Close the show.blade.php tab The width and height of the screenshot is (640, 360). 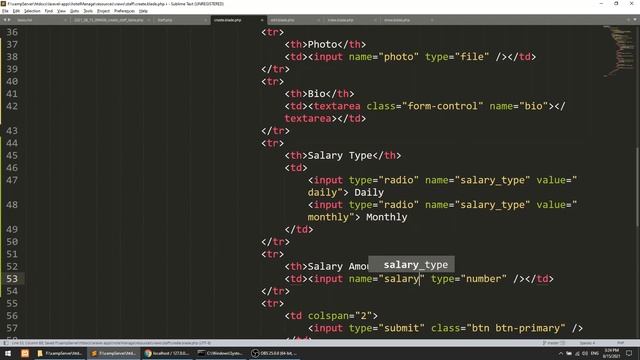(x=432, y=20)
